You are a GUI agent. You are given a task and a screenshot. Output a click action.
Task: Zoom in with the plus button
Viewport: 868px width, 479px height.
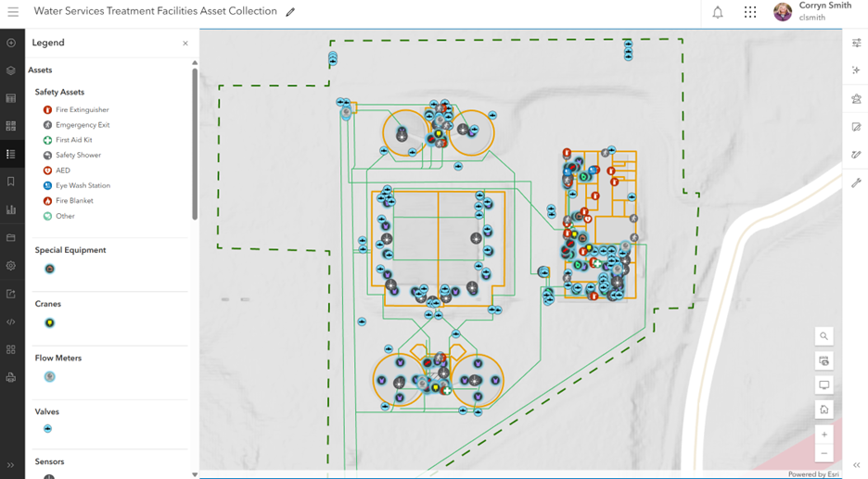823,435
